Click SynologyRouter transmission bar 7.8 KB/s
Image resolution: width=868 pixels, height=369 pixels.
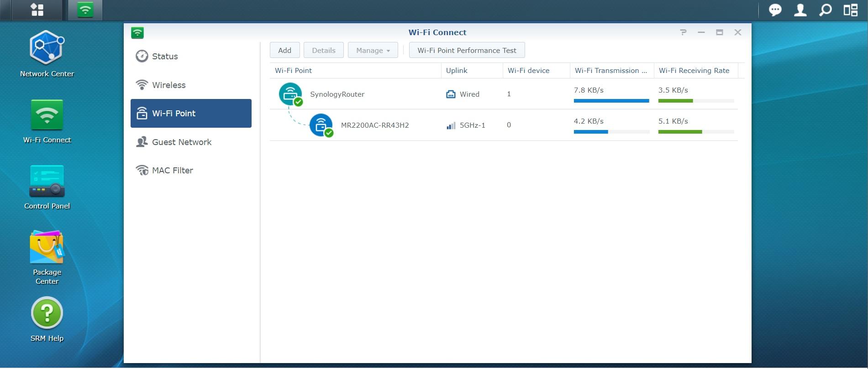point(611,101)
